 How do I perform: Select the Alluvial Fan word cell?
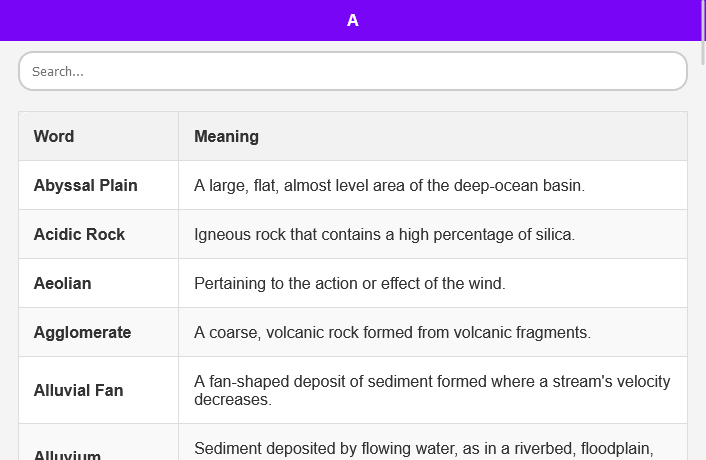78,390
